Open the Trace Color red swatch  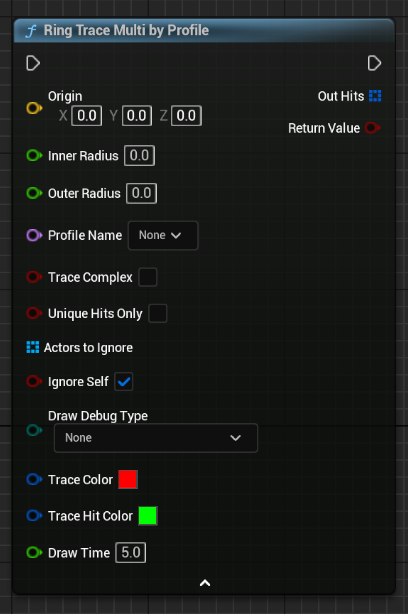pos(128,479)
